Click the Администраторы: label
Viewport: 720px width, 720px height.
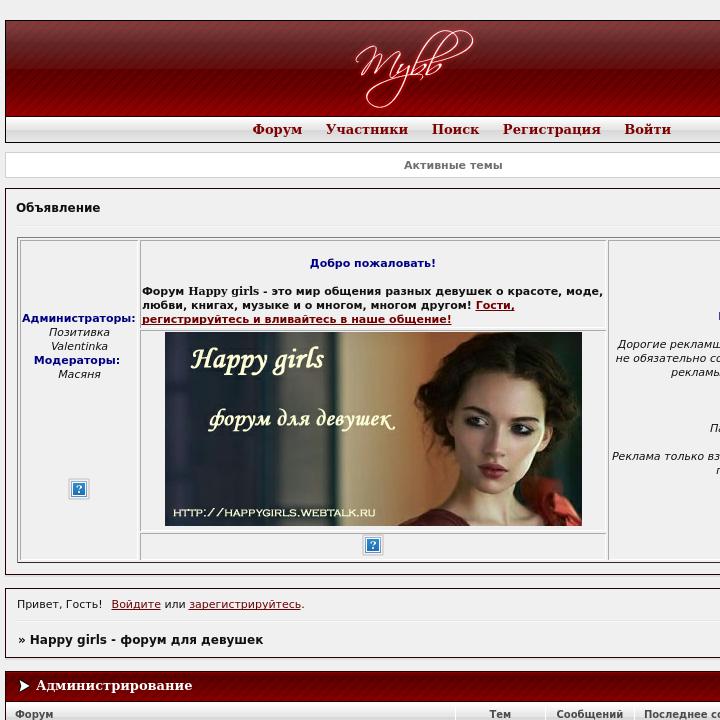[x=79, y=318]
